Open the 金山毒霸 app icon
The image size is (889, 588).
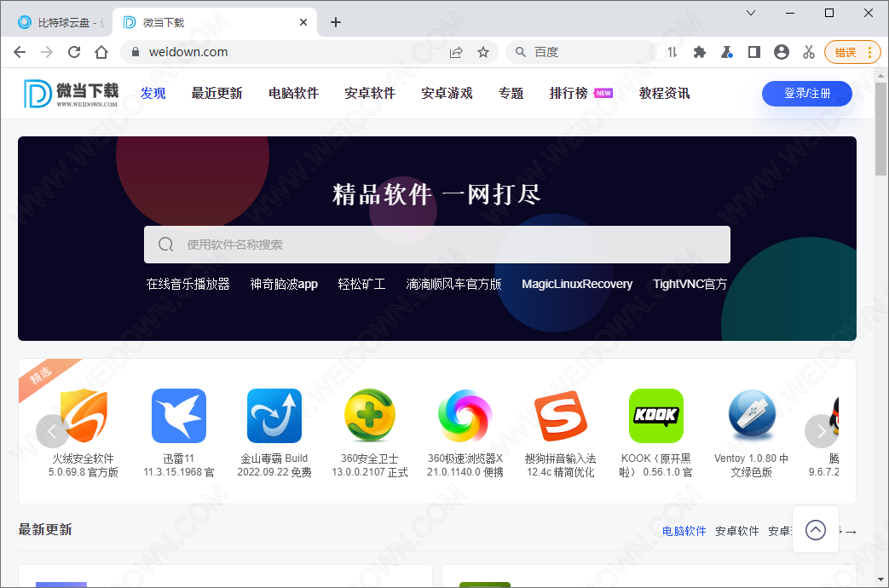274,416
